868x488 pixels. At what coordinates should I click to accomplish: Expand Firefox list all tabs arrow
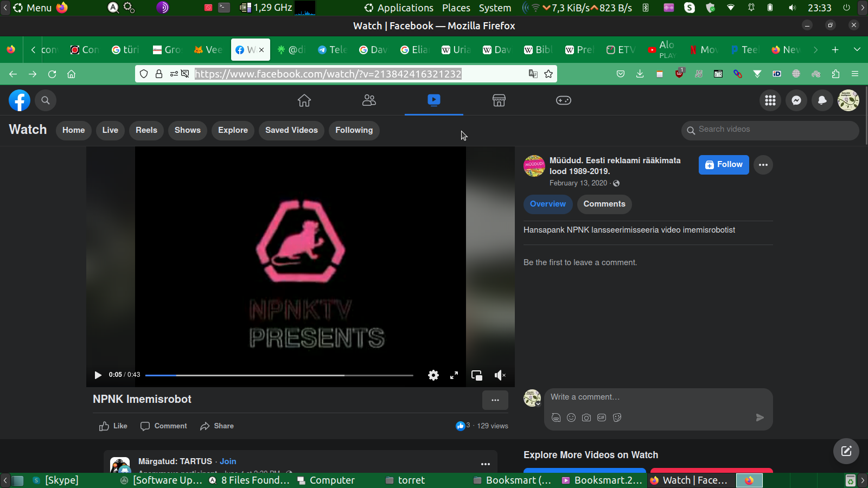point(857,50)
